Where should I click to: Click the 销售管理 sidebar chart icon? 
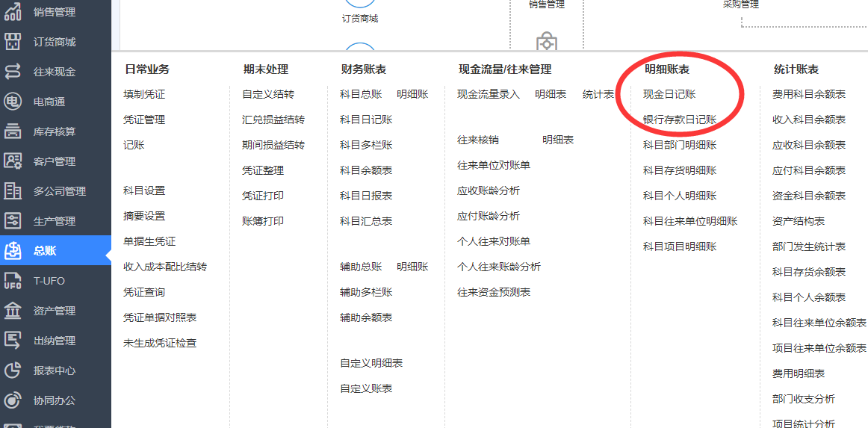click(13, 12)
